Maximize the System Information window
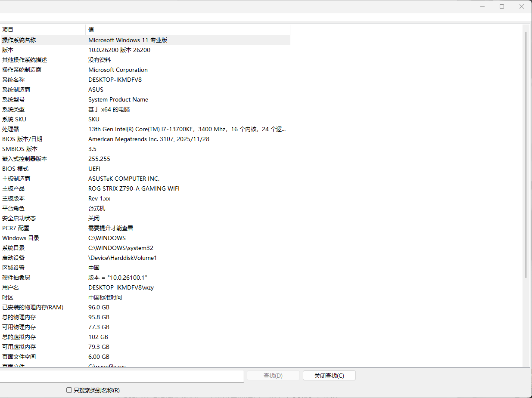The height and width of the screenshot is (398, 532). pyautogui.click(x=502, y=6)
